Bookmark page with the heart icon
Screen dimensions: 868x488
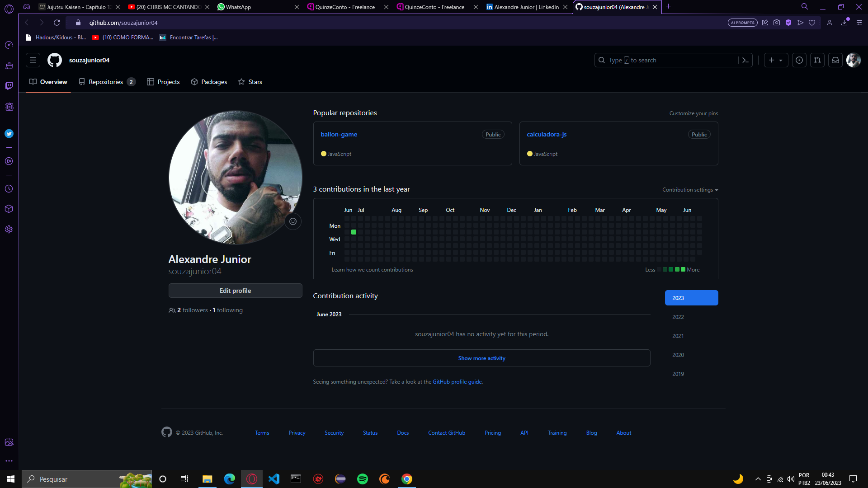pyautogui.click(x=812, y=23)
